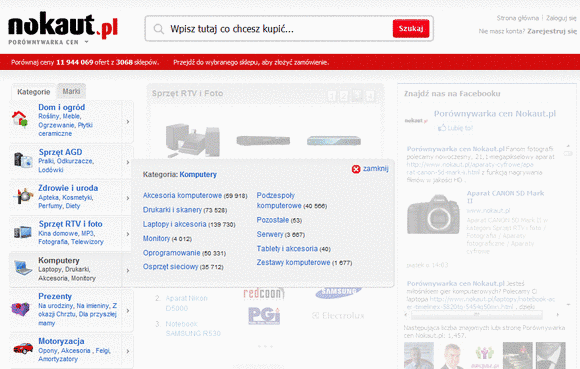Click the nokaut.pl logo
580x369 pixels.
pos(63,25)
